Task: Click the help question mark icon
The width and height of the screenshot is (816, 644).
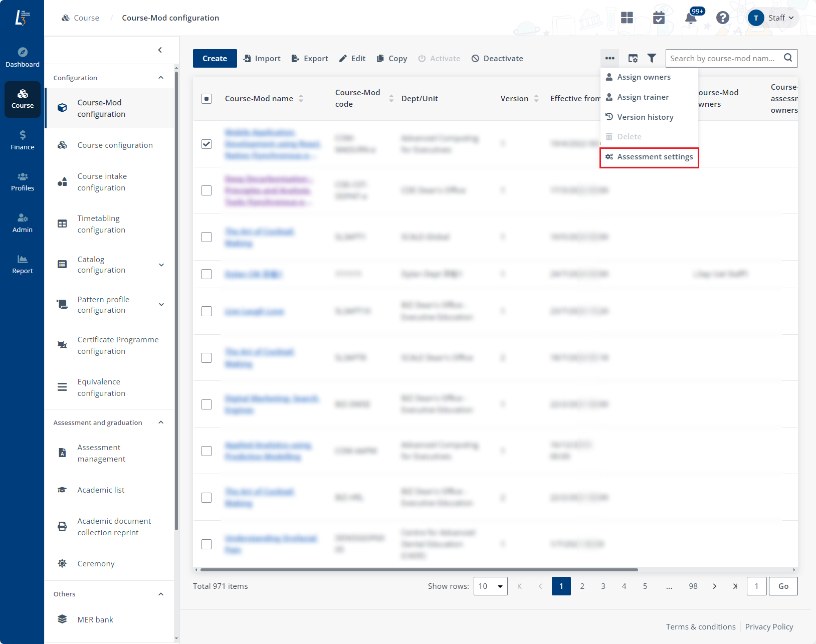Action: coord(722,18)
